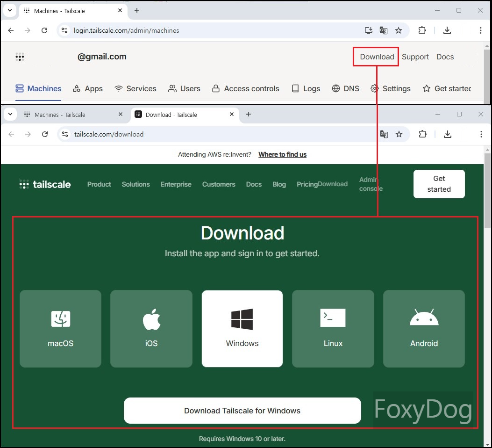Select the Linux download tile
Image resolution: width=492 pixels, height=448 pixels.
click(x=333, y=329)
